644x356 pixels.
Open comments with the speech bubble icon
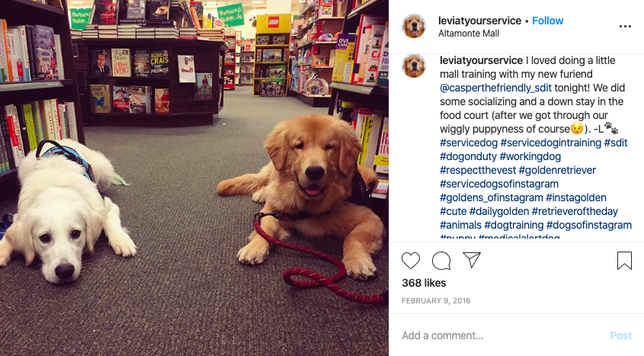click(x=441, y=260)
